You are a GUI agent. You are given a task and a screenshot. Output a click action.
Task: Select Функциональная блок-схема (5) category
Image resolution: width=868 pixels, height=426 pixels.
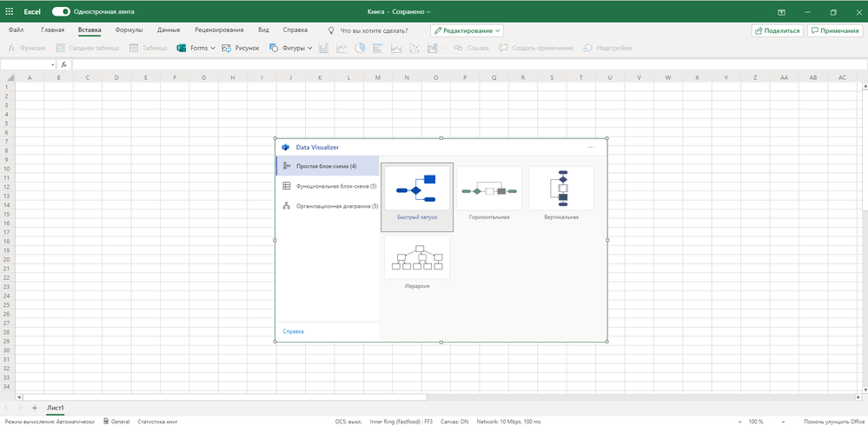(x=328, y=186)
